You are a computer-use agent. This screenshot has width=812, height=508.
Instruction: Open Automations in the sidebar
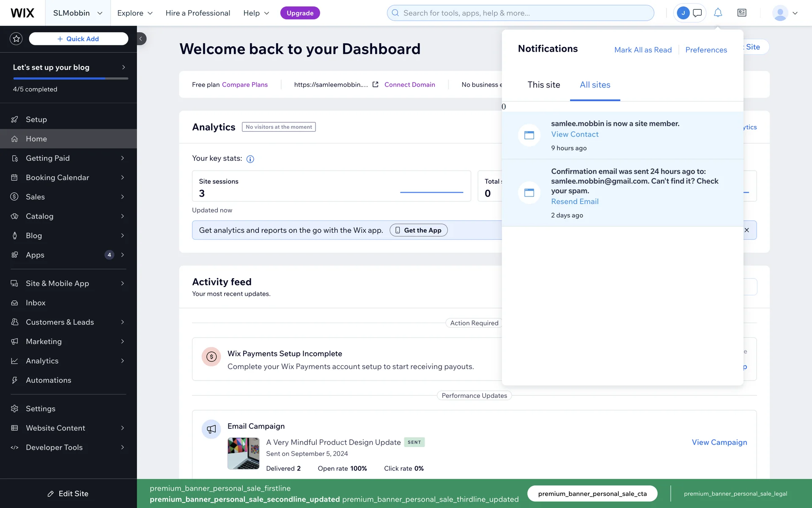tap(48, 380)
